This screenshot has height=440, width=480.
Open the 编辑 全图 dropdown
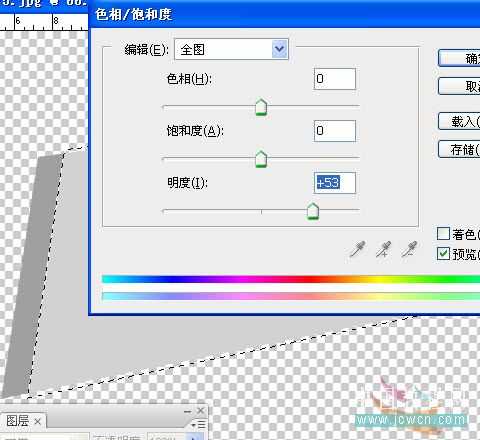(x=231, y=50)
